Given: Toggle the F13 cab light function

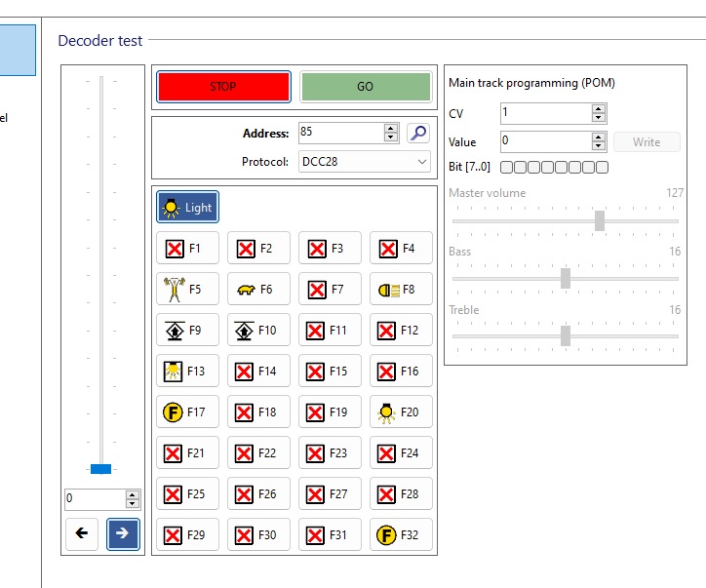Looking at the screenshot, I should coord(187,372).
